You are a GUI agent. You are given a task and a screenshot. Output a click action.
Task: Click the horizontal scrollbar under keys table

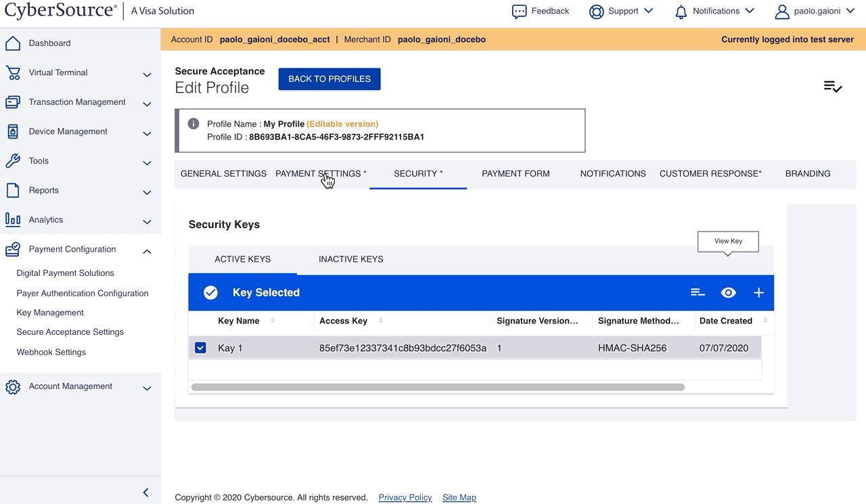coord(438,388)
